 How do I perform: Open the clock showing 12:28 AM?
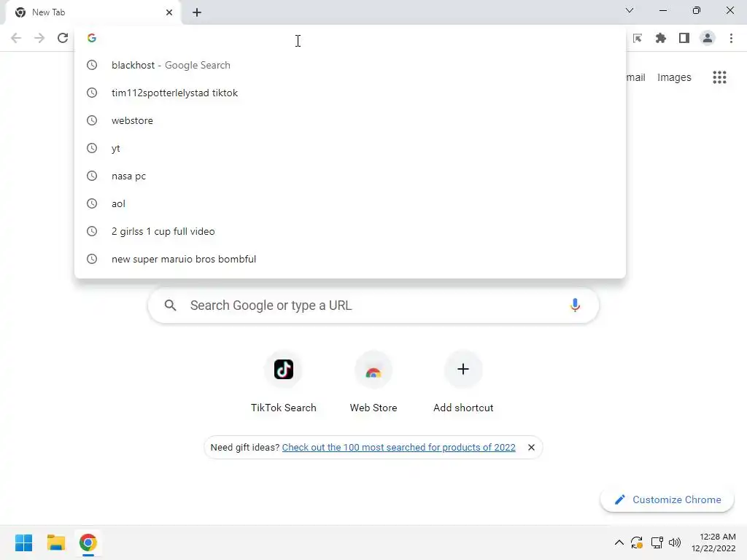pos(713,542)
